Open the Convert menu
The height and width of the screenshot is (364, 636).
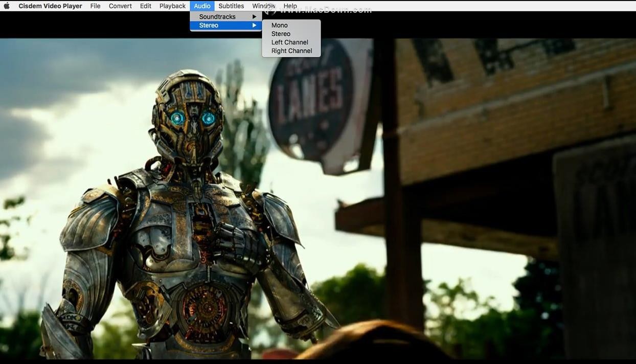[120, 6]
